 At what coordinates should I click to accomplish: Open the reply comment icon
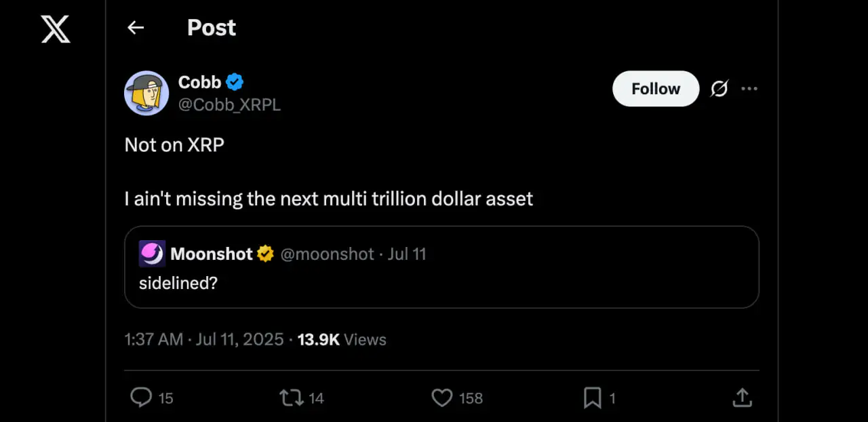coord(141,398)
